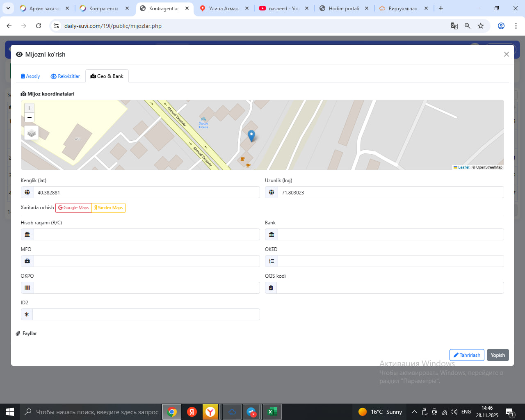
Task: Switch to the Rekvizitlar tab
Action: [65, 76]
